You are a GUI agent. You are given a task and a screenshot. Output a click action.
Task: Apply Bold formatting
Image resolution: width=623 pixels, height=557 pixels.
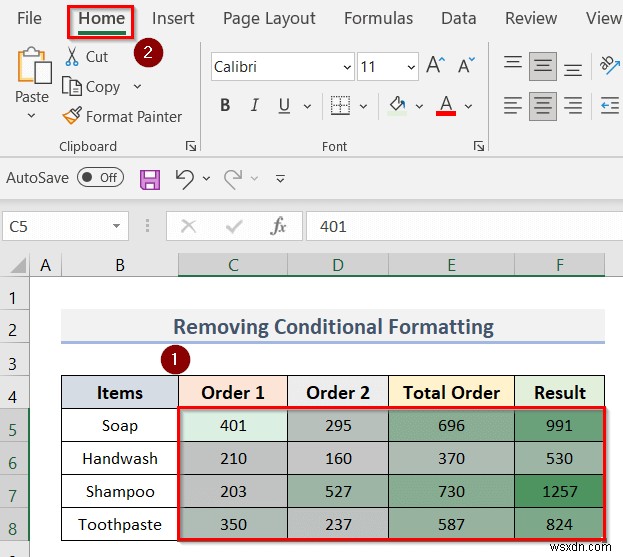click(225, 106)
